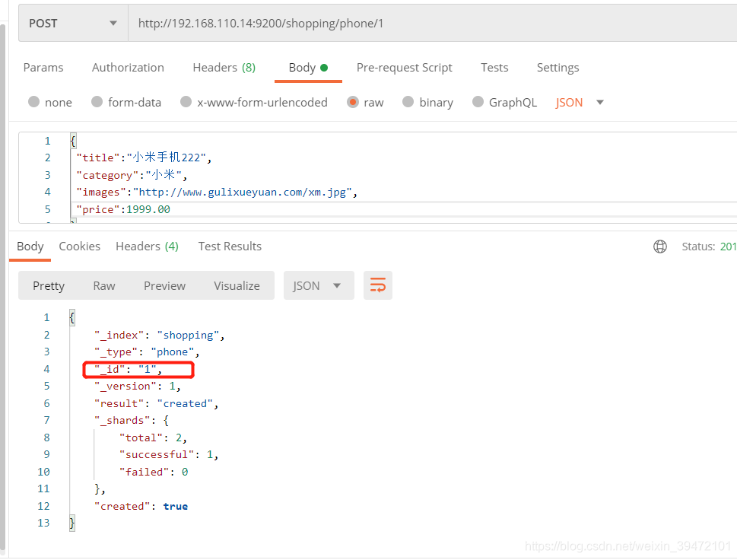The image size is (737, 560).
Task: Select the none body type radio
Action: coord(33,102)
